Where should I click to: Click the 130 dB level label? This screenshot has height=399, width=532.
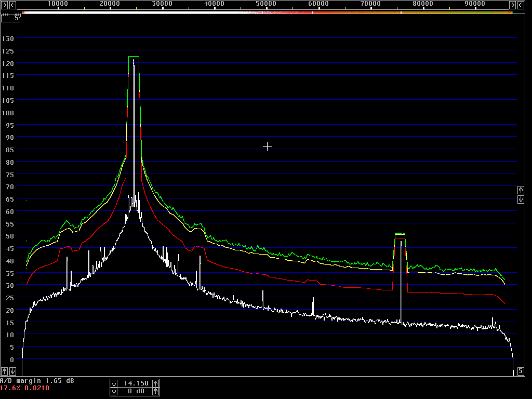click(x=8, y=38)
